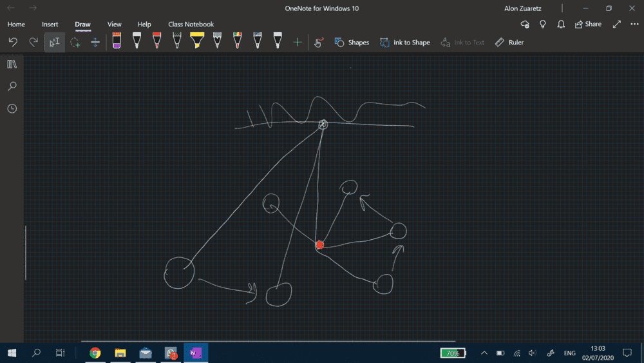The height and width of the screenshot is (363, 644).
Task: Click the Undo arrow
Action: tap(13, 43)
